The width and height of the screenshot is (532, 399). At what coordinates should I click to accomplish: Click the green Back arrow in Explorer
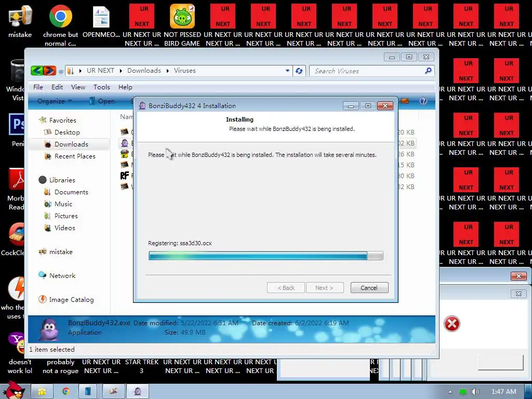click(37, 71)
